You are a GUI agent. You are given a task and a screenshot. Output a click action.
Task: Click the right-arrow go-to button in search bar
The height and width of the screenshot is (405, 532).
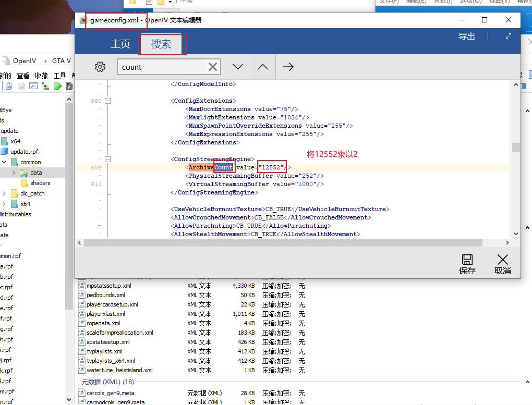tap(288, 67)
